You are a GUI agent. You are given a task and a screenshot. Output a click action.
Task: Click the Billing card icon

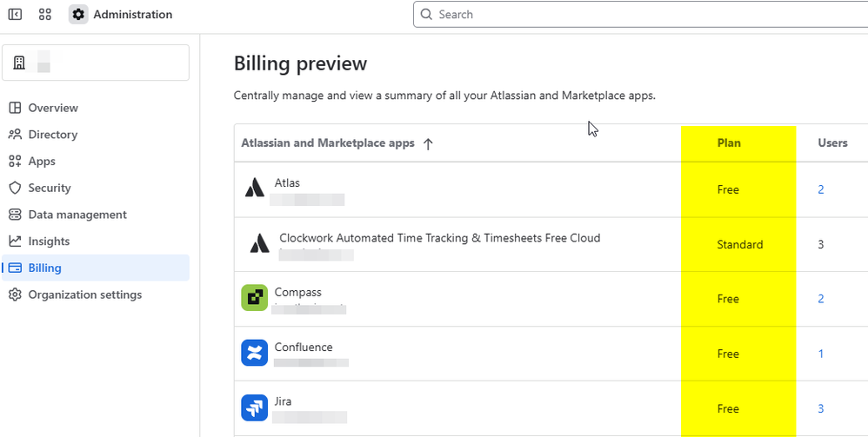click(15, 268)
